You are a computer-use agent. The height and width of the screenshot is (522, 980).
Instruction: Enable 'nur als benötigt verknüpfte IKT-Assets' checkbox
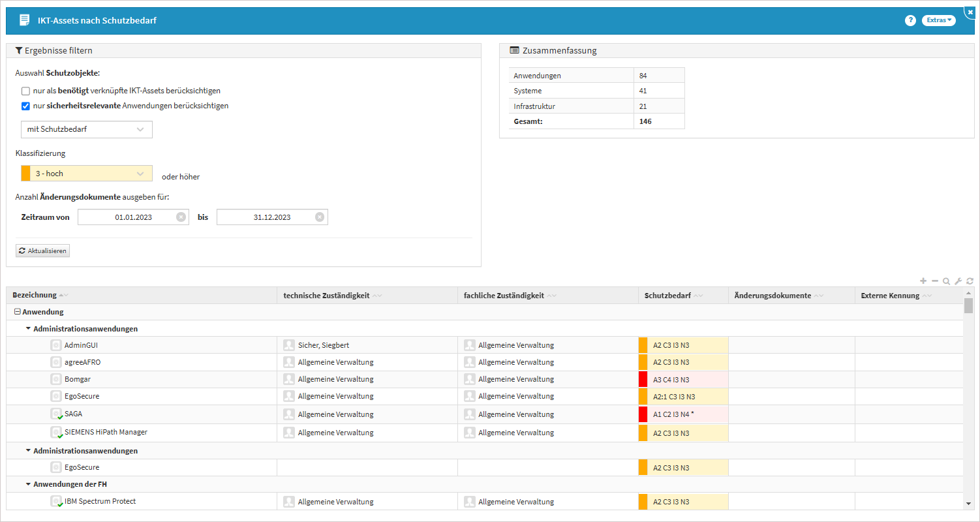(x=25, y=91)
